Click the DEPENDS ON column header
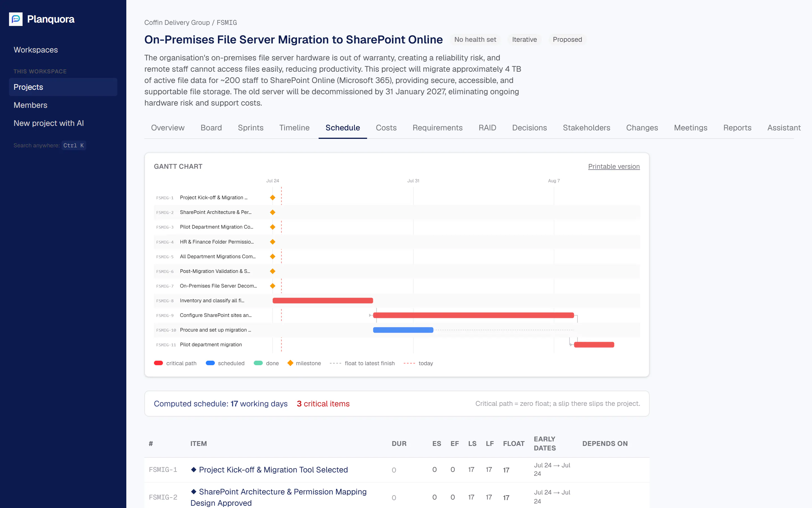This screenshot has width=812, height=508. (x=605, y=443)
